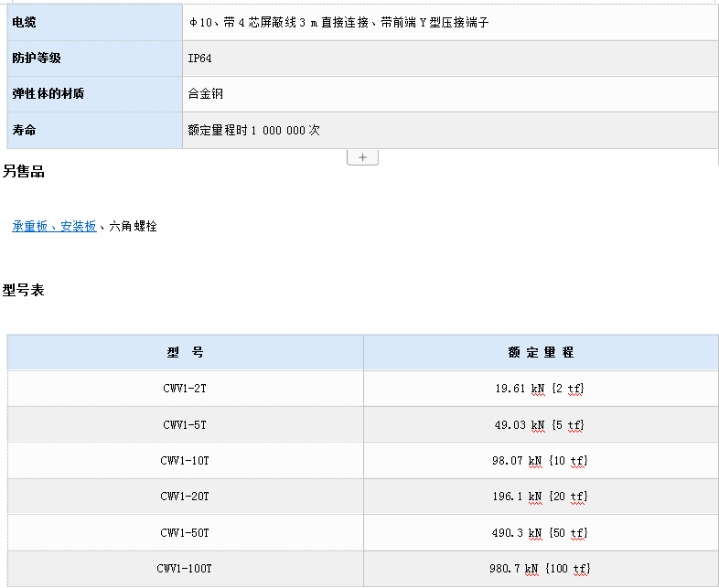
Task: Click the 19.61 kN rated capacity cell
Action: [542, 389]
